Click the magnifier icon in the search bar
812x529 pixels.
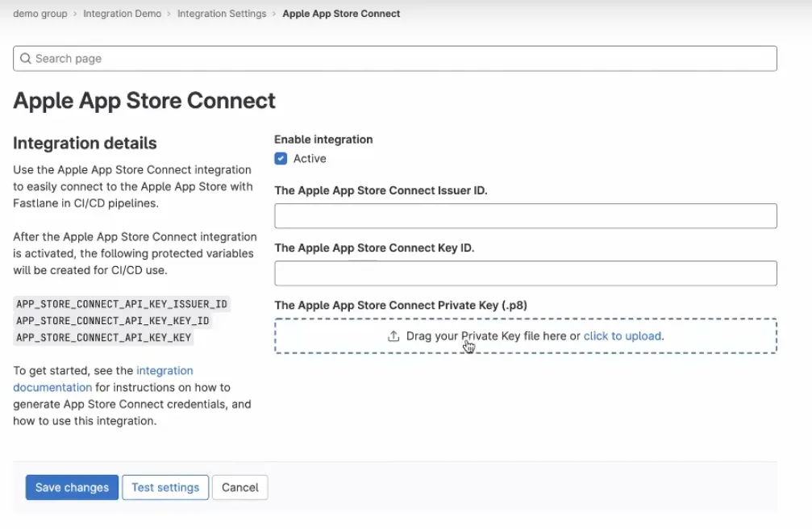[26, 59]
